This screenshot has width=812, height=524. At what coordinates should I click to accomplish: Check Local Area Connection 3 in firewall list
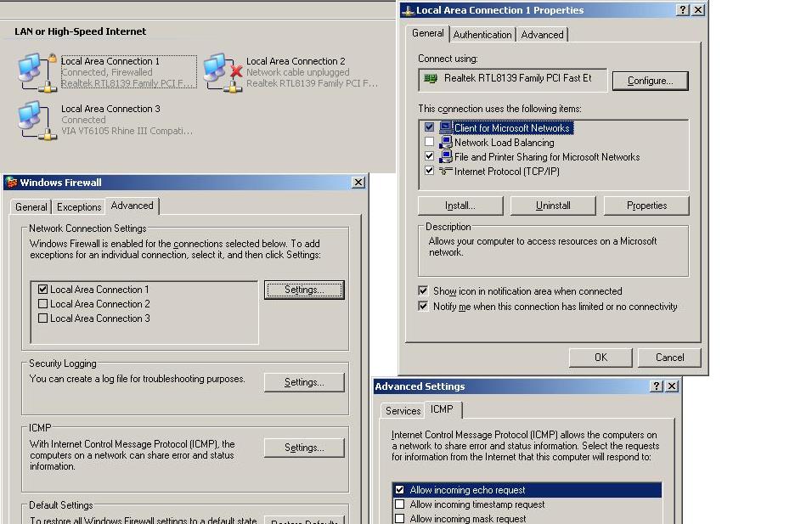[43, 318]
